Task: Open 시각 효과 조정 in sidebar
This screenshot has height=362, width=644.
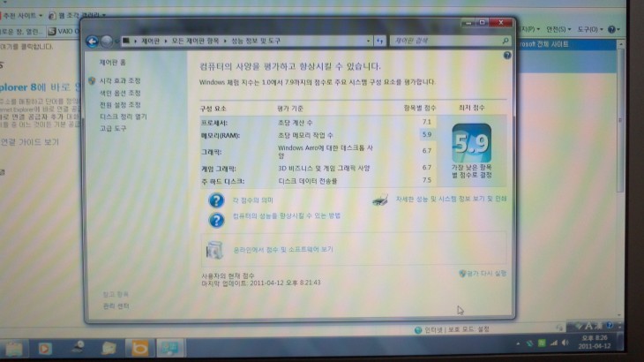Action: pyautogui.click(x=120, y=80)
